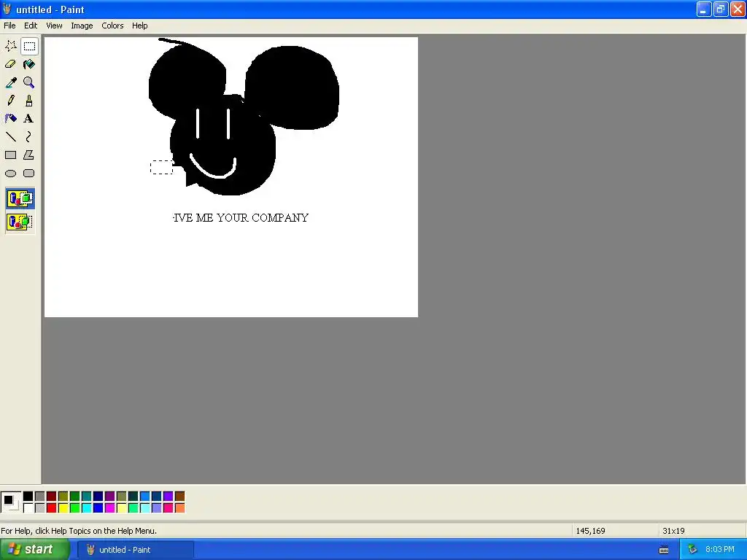Image resolution: width=747 pixels, height=560 pixels.
Task: Pick the Rectangle shape tool
Action: tap(10, 155)
